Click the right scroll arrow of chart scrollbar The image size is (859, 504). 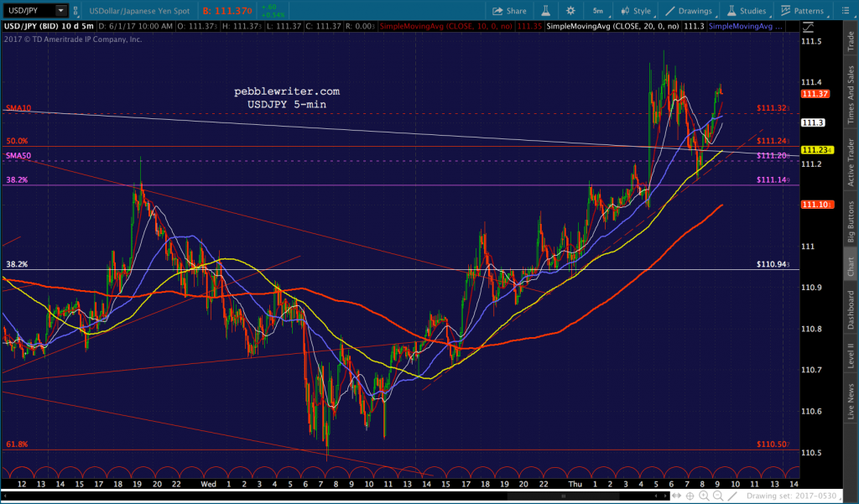tap(666, 496)
